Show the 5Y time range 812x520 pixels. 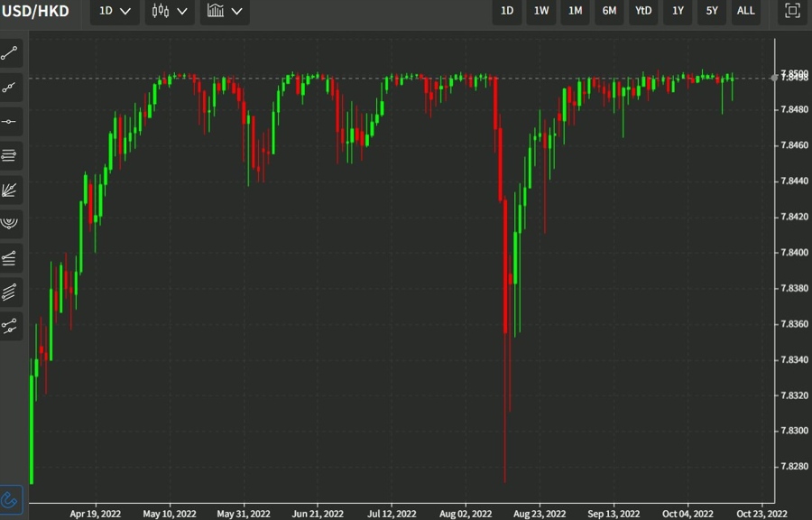(712, 11)
